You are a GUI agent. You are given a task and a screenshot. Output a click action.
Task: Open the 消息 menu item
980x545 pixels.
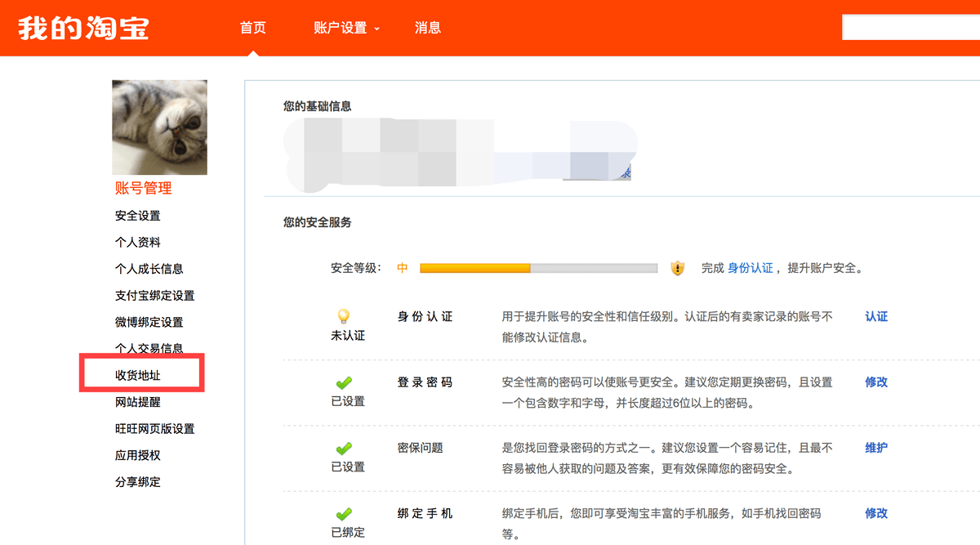coord(428,28)
